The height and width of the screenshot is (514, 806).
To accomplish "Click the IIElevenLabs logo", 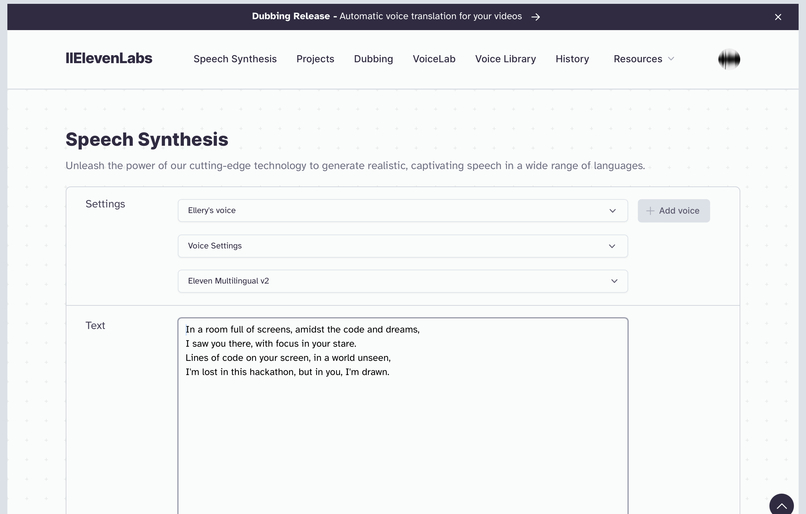I will coord(109,58).
